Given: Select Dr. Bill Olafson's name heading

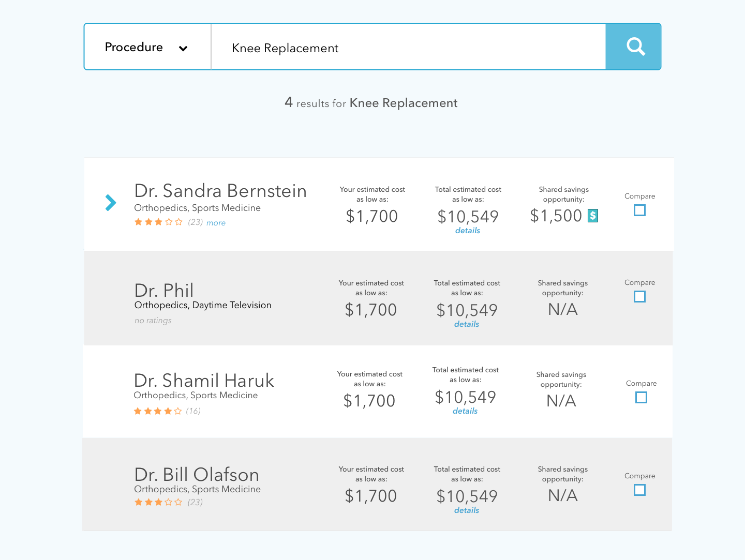Looking at the screenshot, I should coord(197,474).
